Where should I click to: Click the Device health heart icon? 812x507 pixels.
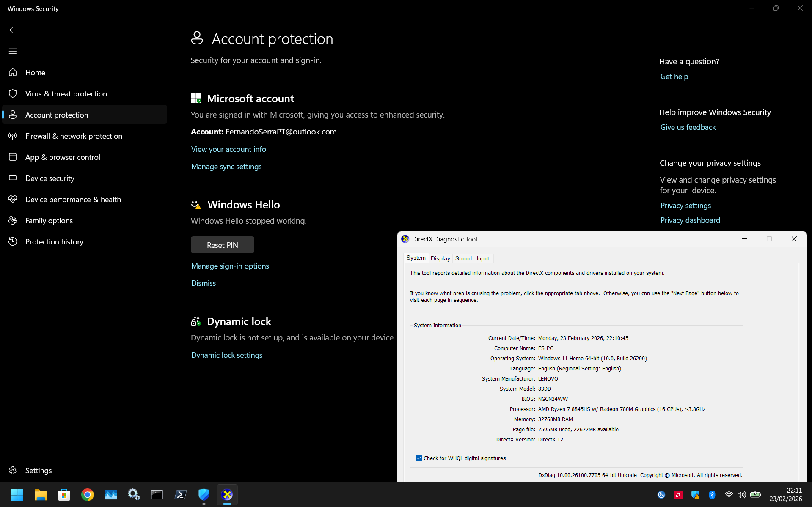[13, 199]
